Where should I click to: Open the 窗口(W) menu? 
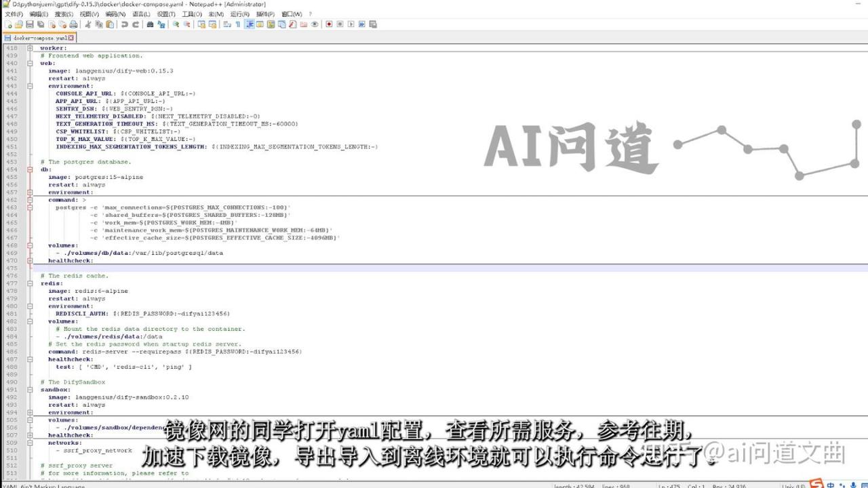point(292,14)
